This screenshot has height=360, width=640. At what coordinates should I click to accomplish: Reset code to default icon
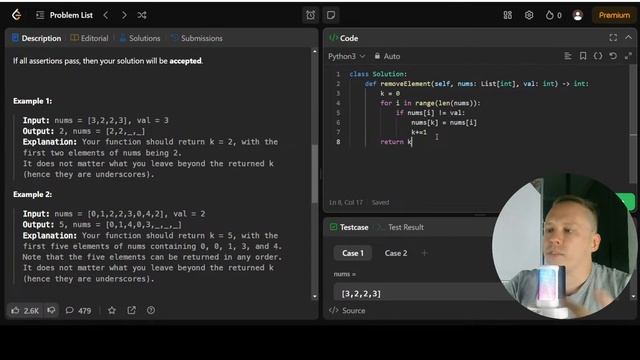point(613,56)
